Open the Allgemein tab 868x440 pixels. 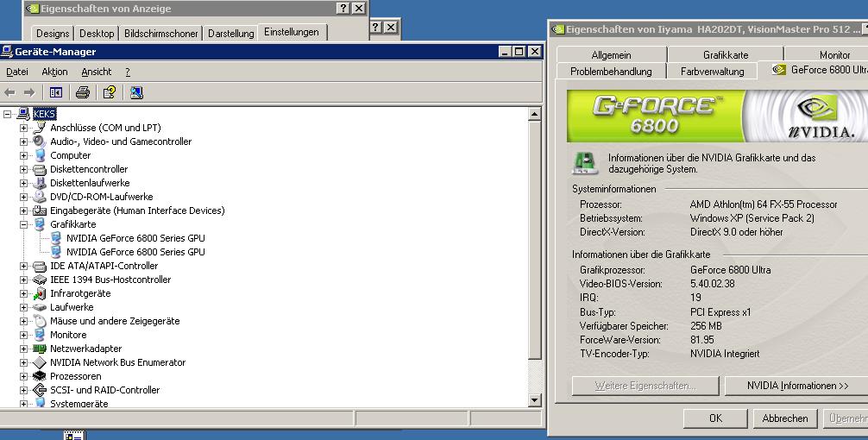point(611,55)
